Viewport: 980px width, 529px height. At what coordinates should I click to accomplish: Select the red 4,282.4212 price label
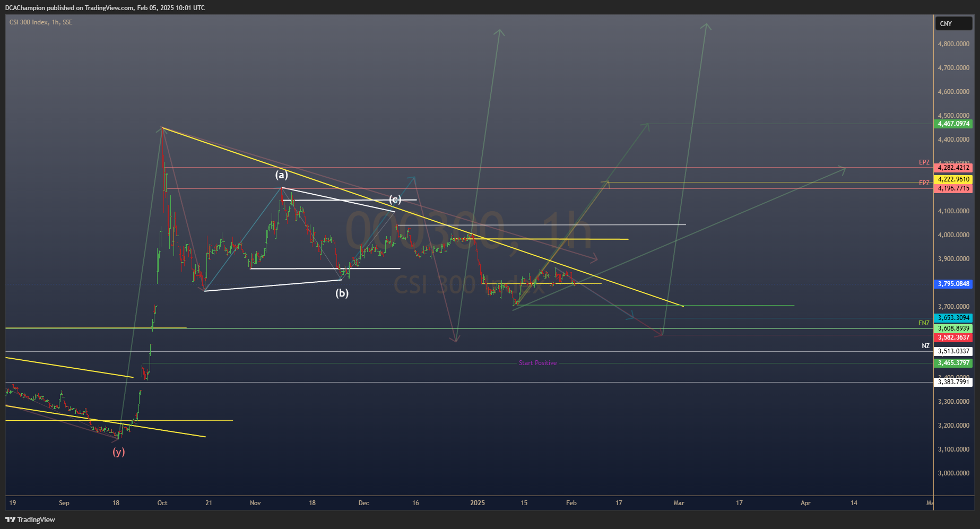click(x=953, y=168)
